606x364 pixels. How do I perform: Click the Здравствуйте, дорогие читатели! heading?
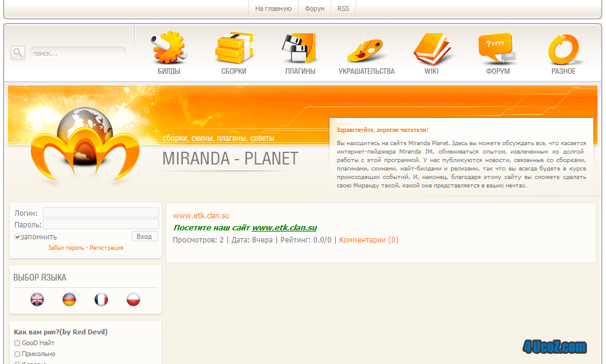tap(382, 130)
